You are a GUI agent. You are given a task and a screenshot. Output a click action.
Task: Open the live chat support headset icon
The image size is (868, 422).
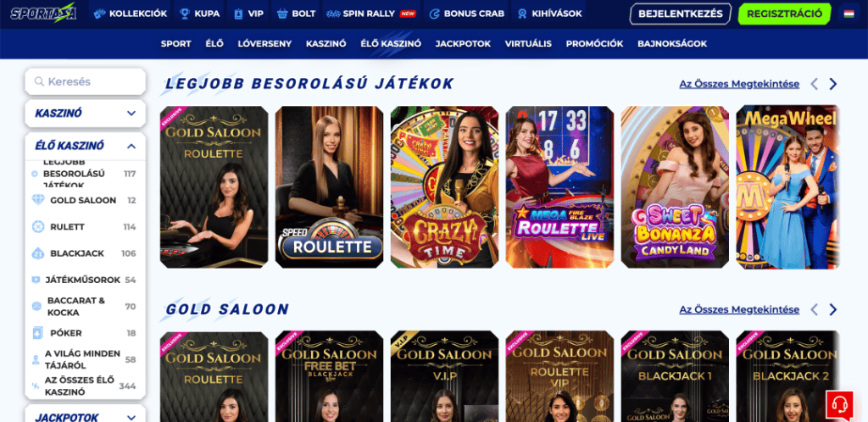(x=839, y=405)
